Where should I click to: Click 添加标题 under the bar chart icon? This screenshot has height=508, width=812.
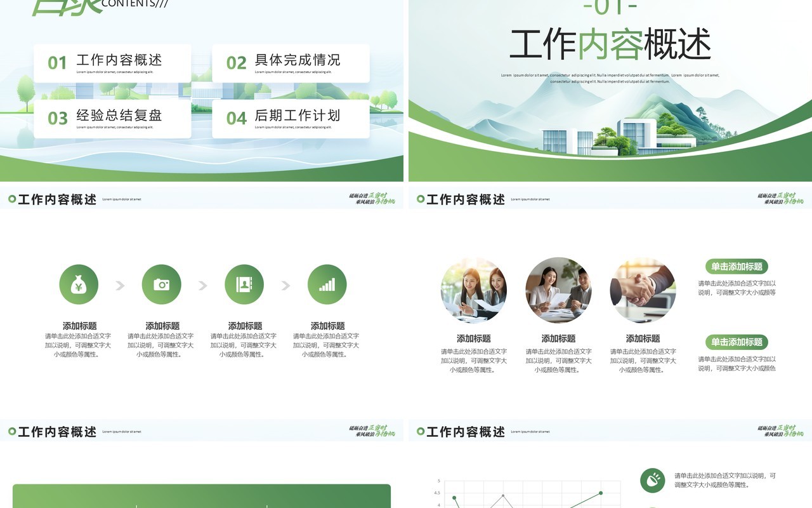click(x=327, y=326)
